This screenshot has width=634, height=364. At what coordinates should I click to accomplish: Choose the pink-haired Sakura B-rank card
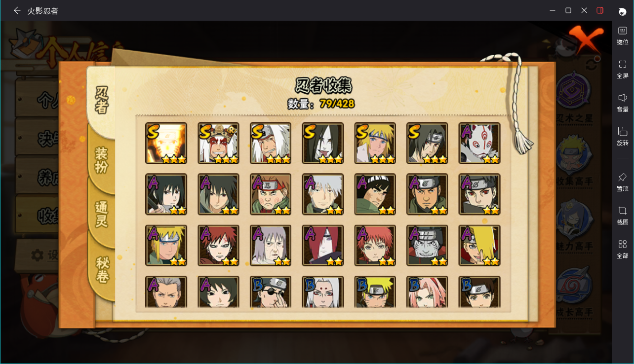427,292
